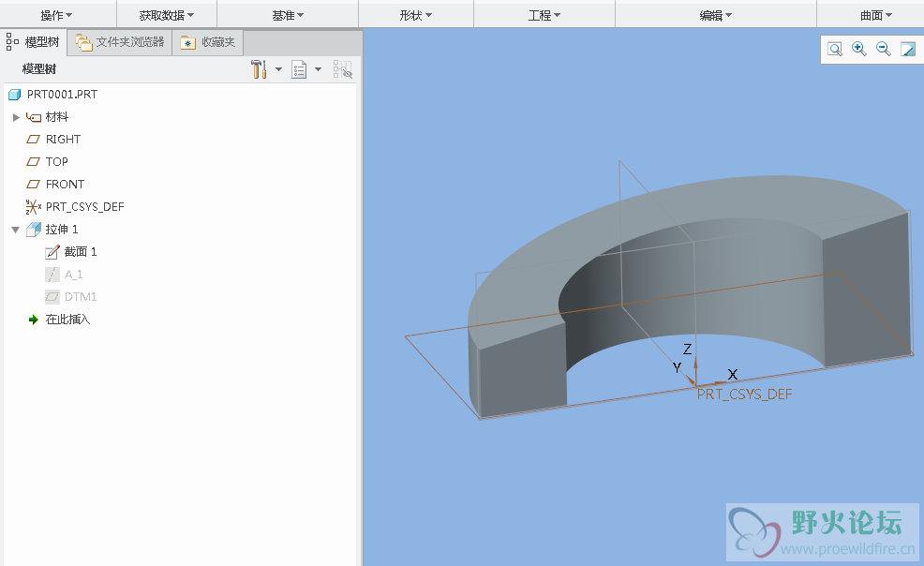Switch to the 模型树 tab

click(33, 42)
